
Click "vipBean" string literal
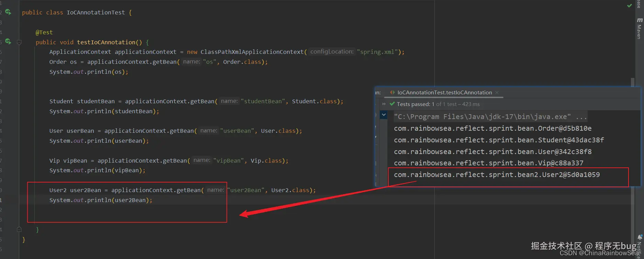click(x=229, y=161)
